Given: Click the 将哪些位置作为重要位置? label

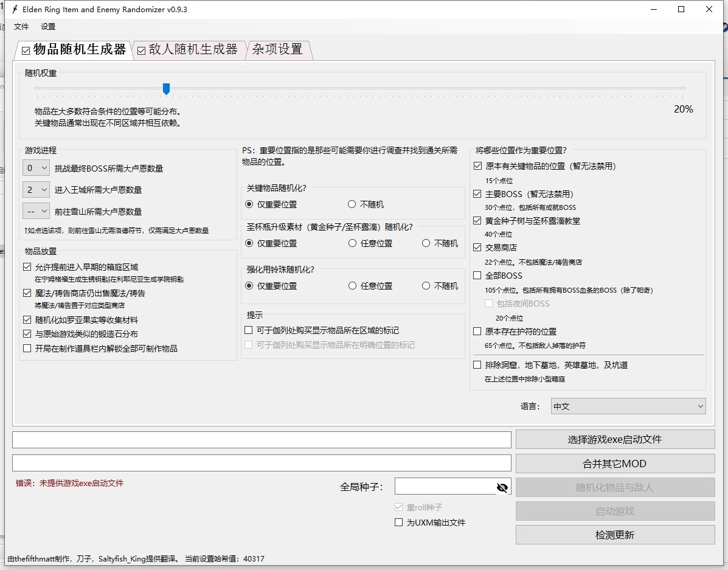Looking at the screenshot, I should pyautogui.click(x=521, y=150).
